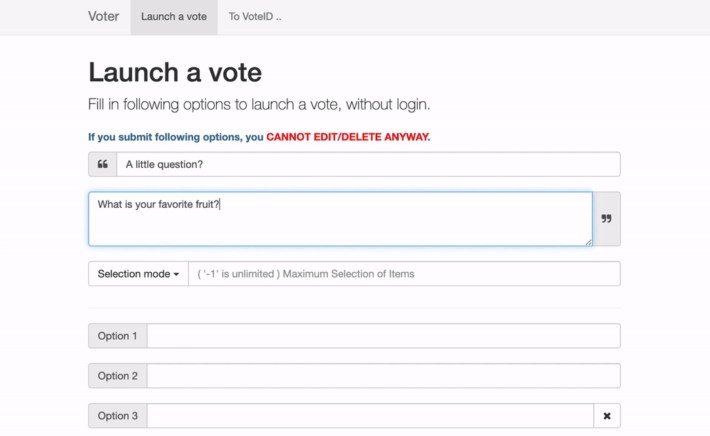This screenshot has height=436, width=710.
Task: Click the red CANNOT EDIT/DELETE ANYWAY warning
Action: tap(347, 136)
